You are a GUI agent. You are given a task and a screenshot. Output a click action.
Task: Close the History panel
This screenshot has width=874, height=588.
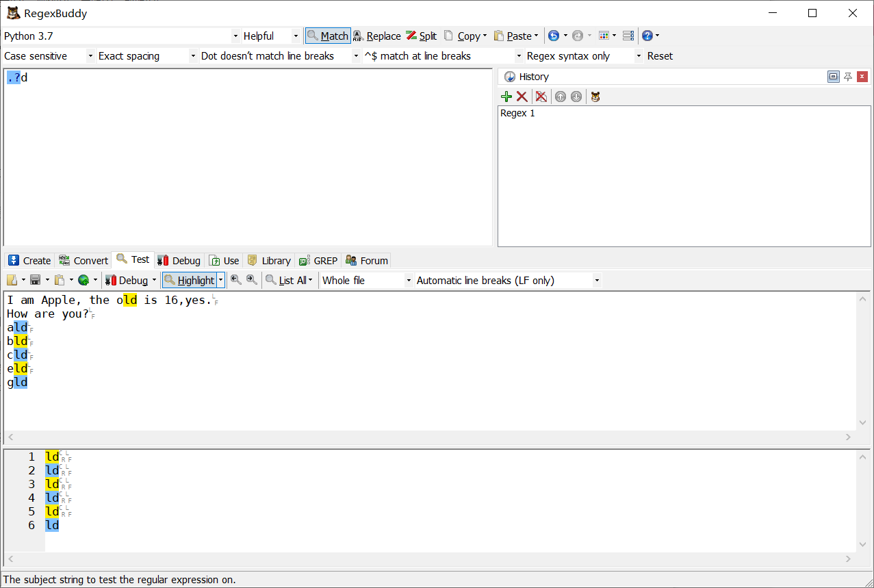[x=862, y=77]
